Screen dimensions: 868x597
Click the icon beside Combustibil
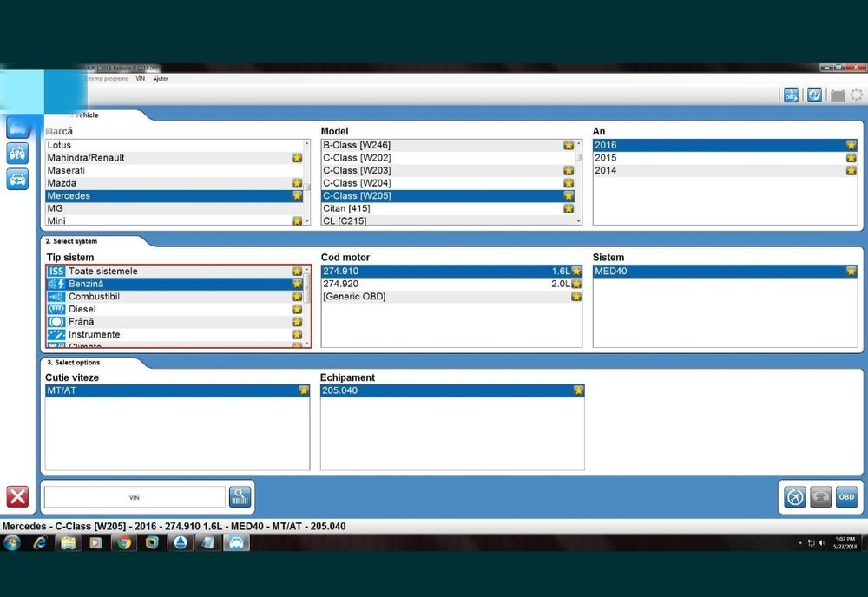tap(56, 297)
